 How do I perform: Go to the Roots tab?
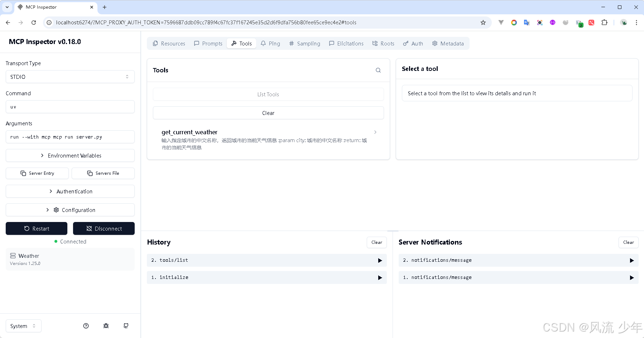383,43
